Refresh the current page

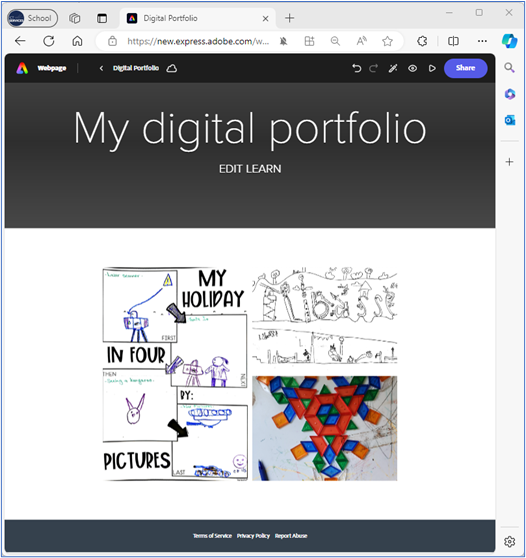(49, 41)
